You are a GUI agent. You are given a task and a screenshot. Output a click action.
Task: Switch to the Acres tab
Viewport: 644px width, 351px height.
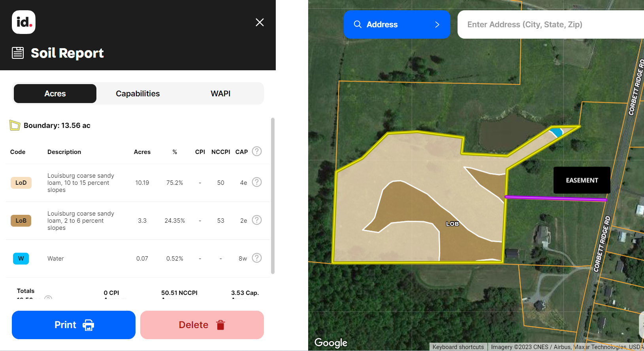click(55, 94)
